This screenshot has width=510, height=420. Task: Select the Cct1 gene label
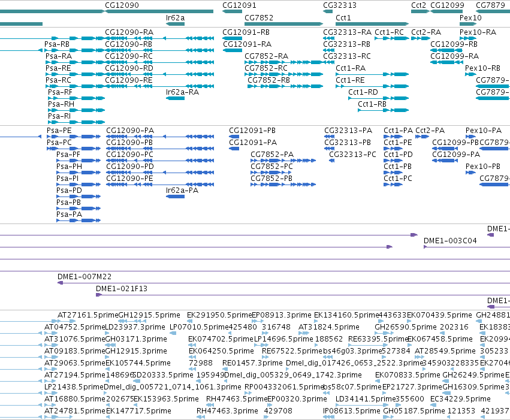tap(343, 17)
